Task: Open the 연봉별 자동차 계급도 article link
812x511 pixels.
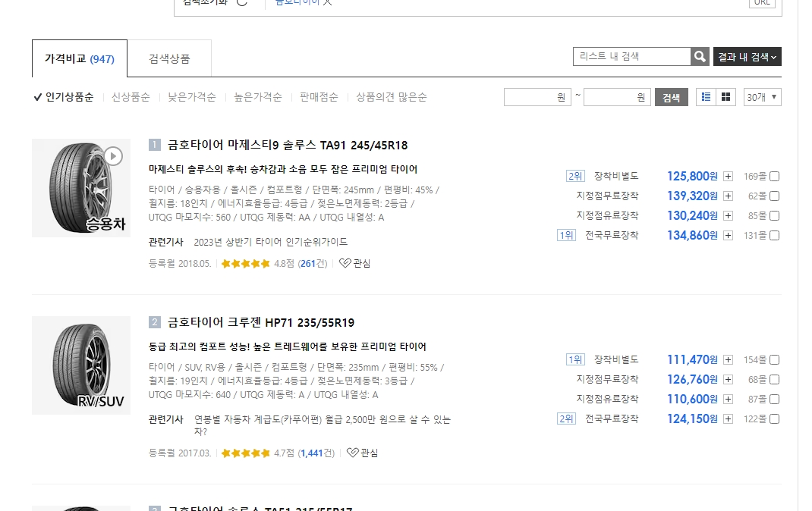Action: (x=322, y=425)
